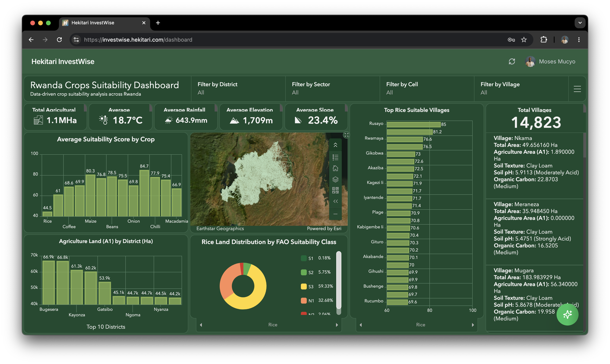
Task: Go forward in browser history
Action: click(45, 40)
